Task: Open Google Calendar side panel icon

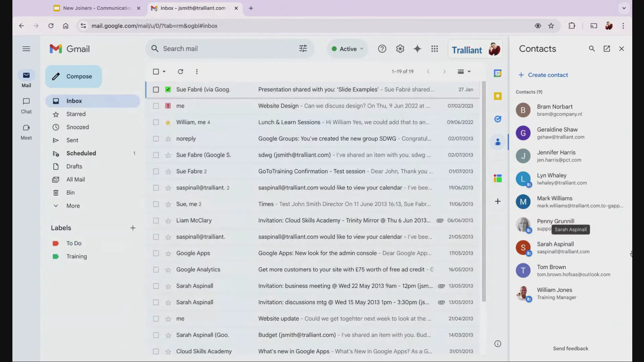Action: [498, 73]
